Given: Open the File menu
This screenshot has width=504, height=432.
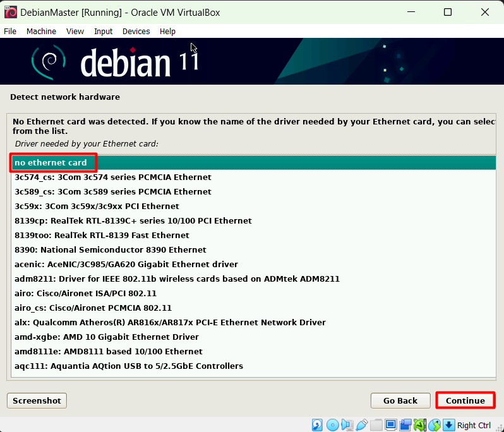Looking at the screenshot, I should pos(10,31).
